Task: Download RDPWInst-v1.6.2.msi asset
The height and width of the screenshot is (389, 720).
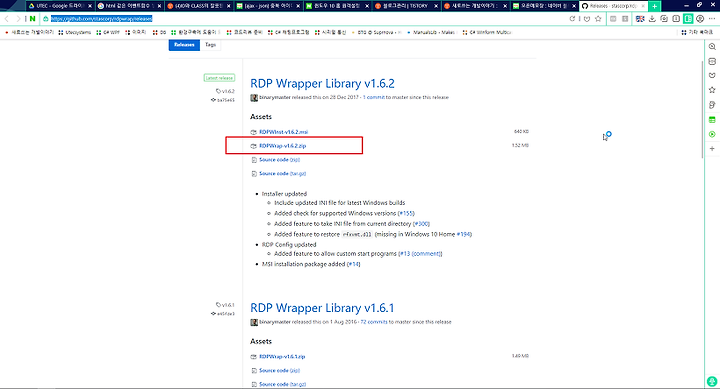Action: tap(283, 132)
